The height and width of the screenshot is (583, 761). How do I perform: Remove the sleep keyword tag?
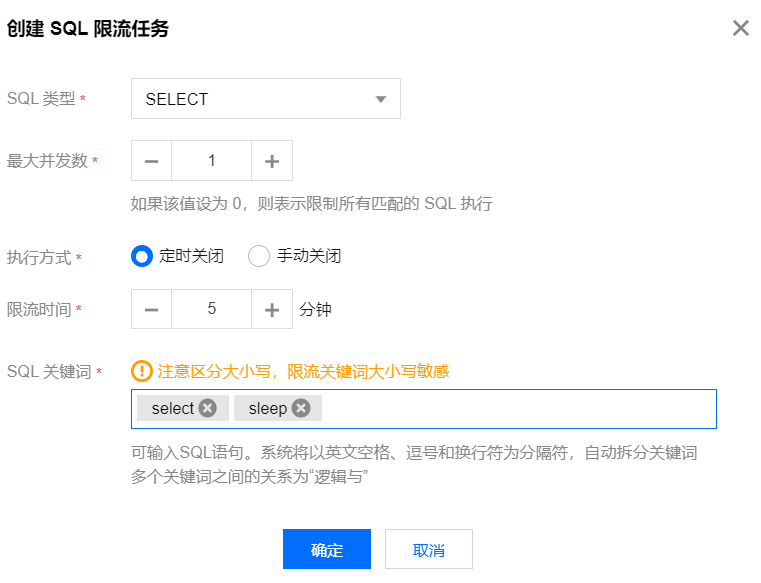(300, 408)
